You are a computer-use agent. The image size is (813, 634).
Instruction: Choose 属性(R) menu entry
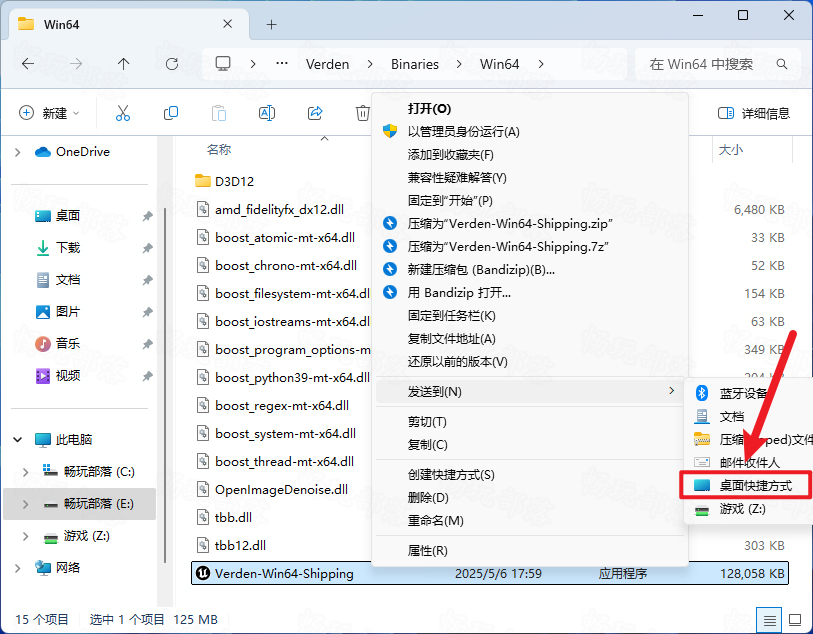pyautogui.click(x=532, y=551)
